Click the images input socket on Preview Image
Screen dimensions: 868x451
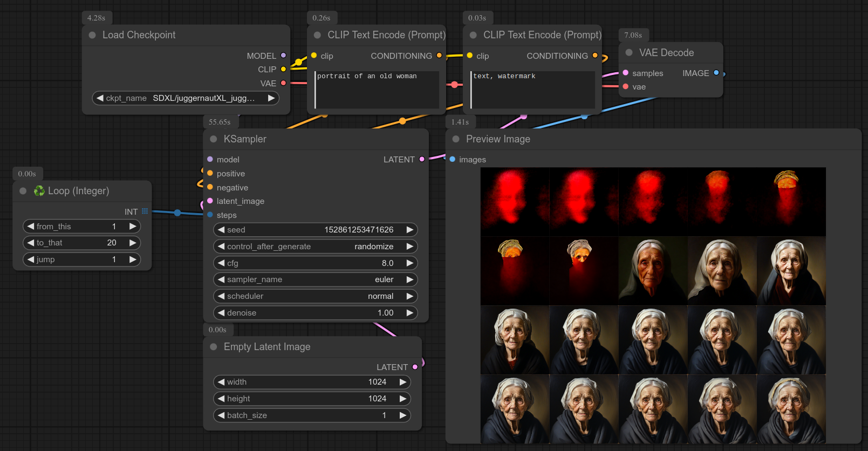(x=453, y=159)
